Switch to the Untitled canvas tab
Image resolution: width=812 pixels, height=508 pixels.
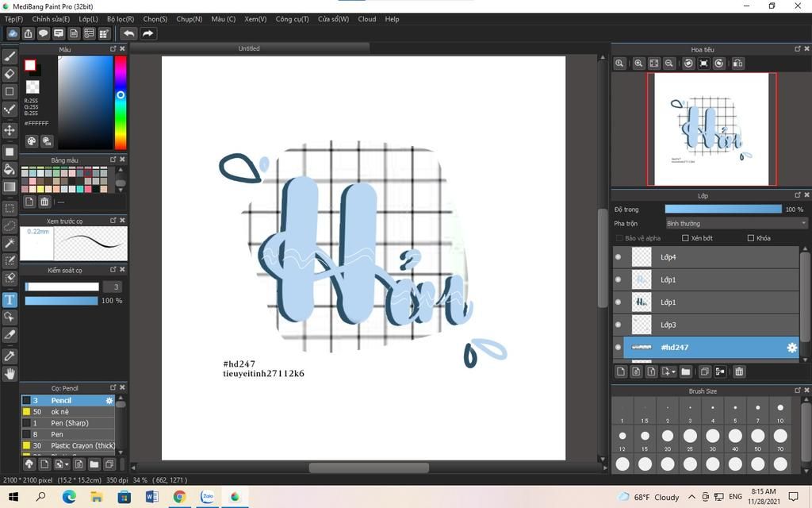(x=249, y=48)
